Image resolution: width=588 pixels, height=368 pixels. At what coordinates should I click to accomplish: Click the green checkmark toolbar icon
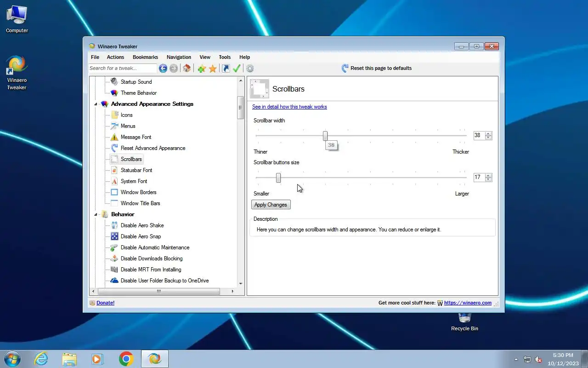[237, 69]
